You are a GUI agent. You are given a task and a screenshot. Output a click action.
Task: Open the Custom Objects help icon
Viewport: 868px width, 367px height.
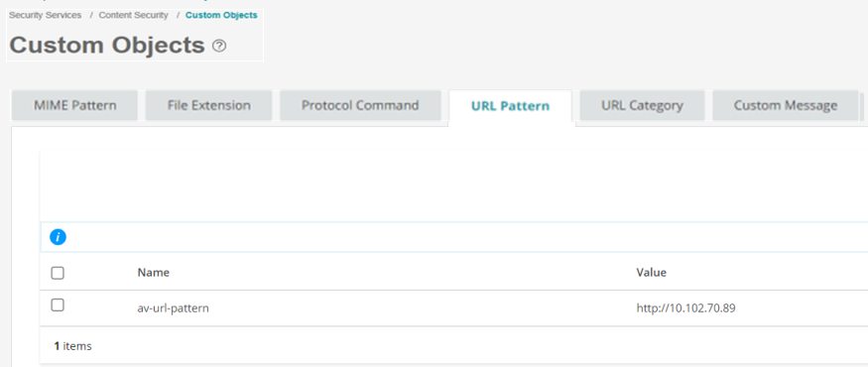coord(219,46)
